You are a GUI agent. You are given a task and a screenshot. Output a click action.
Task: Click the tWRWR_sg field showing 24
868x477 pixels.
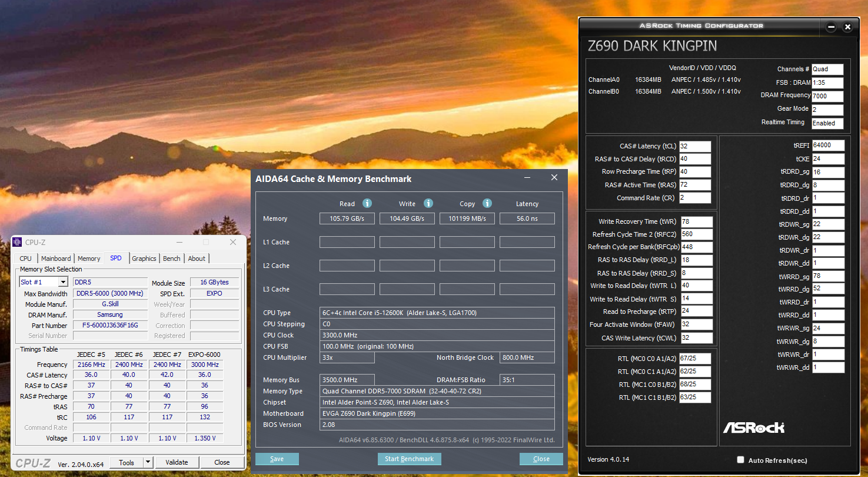pyautogui.click(x=828, y=329)
